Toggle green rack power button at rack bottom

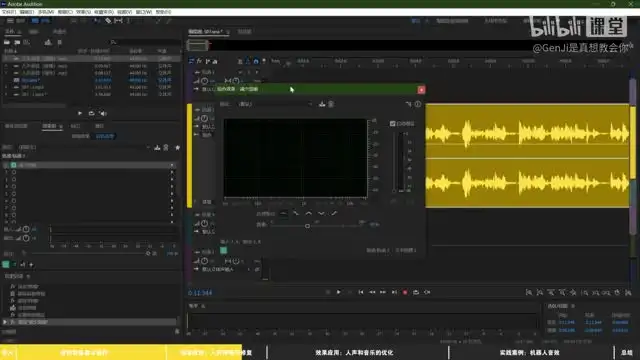pyautogui.click(x=6, y=264)
